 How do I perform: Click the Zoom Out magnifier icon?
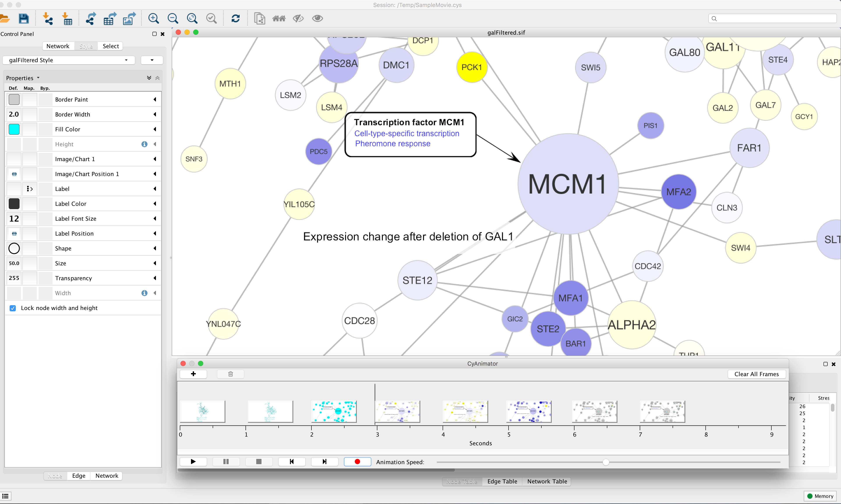(173, 18)
